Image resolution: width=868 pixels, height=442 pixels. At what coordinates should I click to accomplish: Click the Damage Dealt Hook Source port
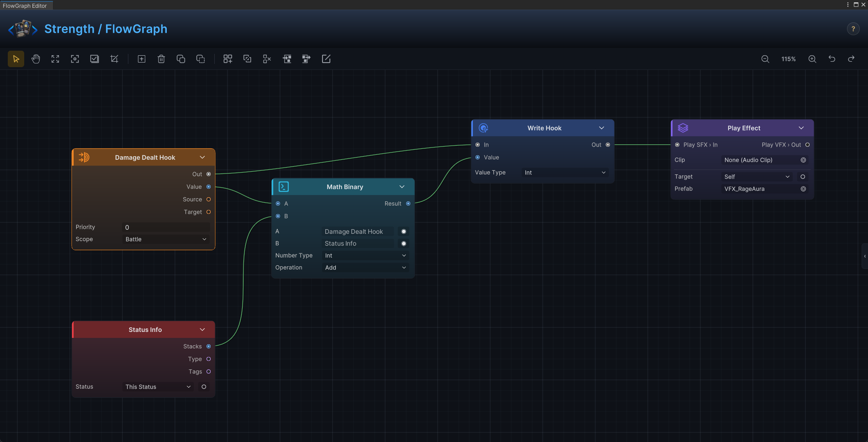pos(209,200)
